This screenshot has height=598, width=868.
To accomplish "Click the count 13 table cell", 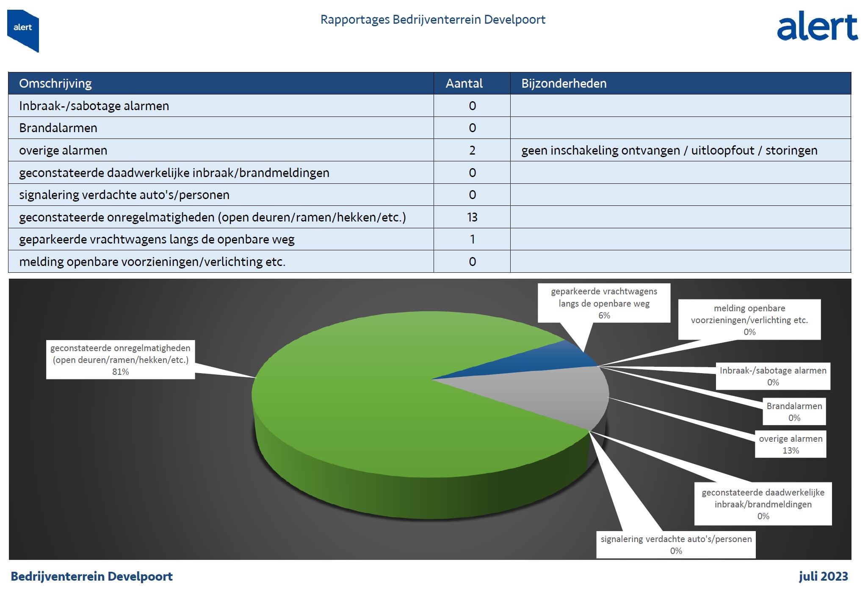I will tap(472, 217).
